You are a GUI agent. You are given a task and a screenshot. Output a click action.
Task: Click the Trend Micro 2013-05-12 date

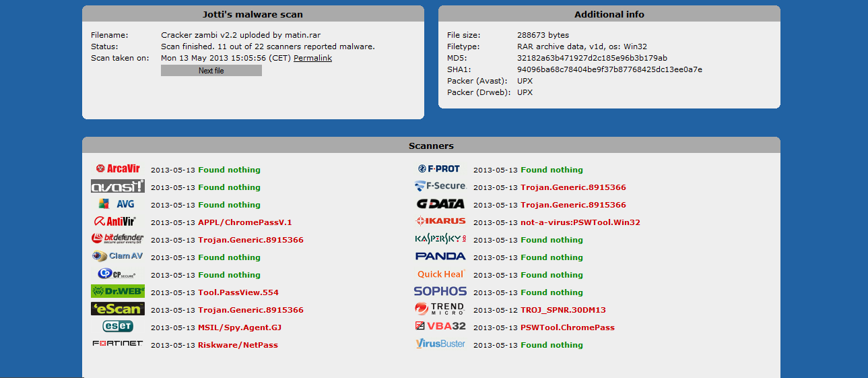point(496,310)
